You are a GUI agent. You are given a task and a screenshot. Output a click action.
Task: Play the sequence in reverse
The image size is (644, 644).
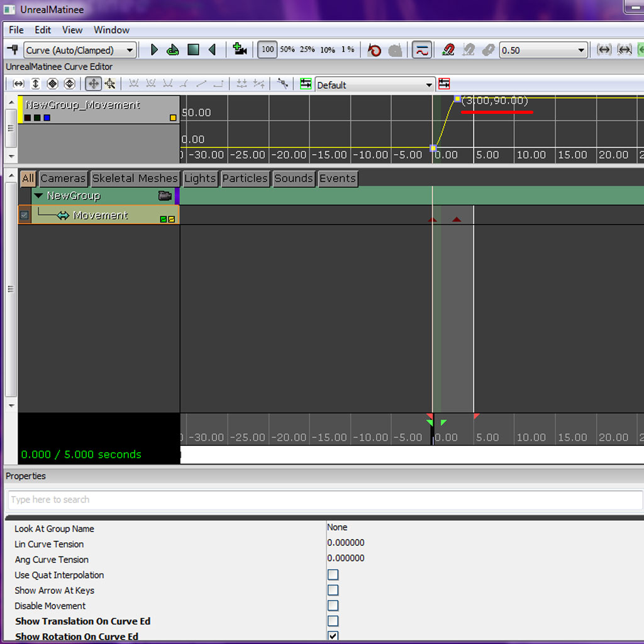pos(212,50)
